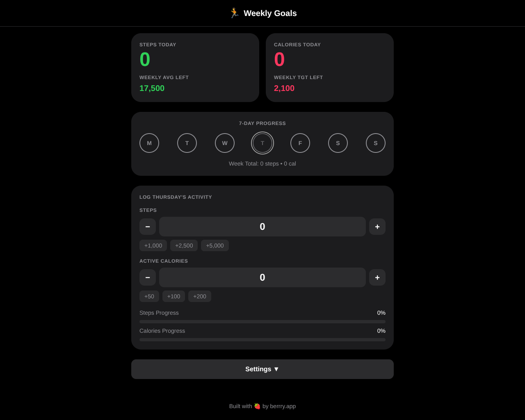Screen dimensions: 525x420
Task: Pick the Saturday circle in 7-day progress
Action: point(338,143)
